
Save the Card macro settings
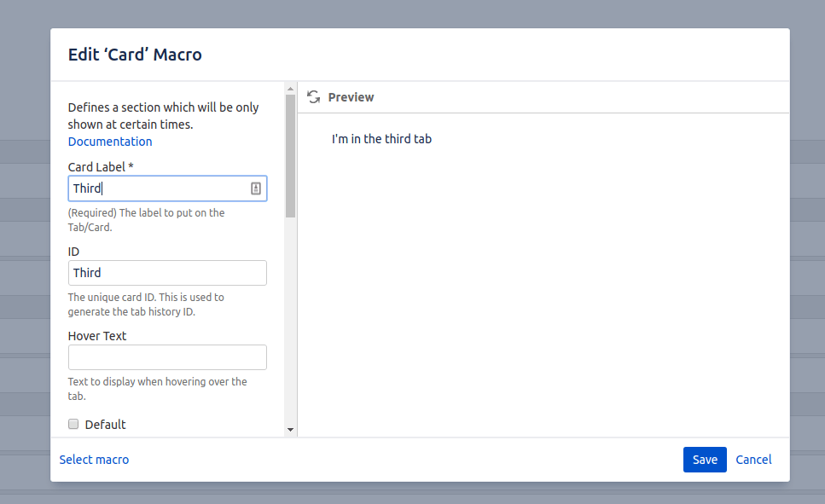point(705,459)
